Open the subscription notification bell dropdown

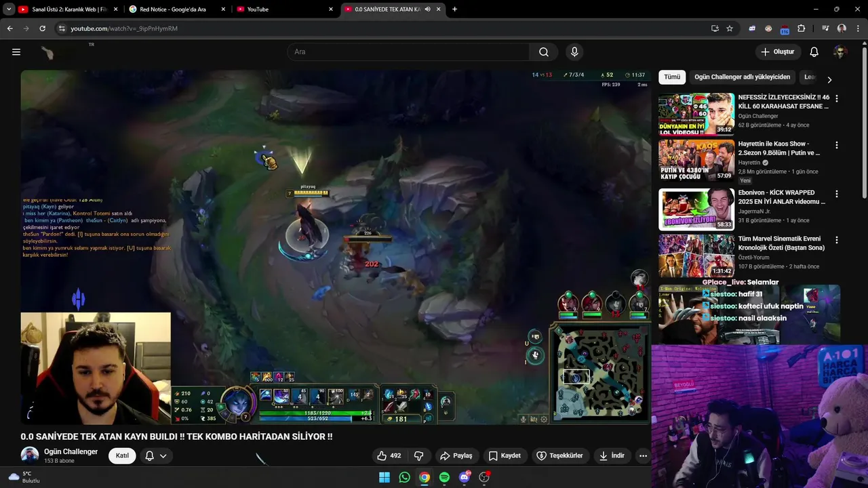155,455
